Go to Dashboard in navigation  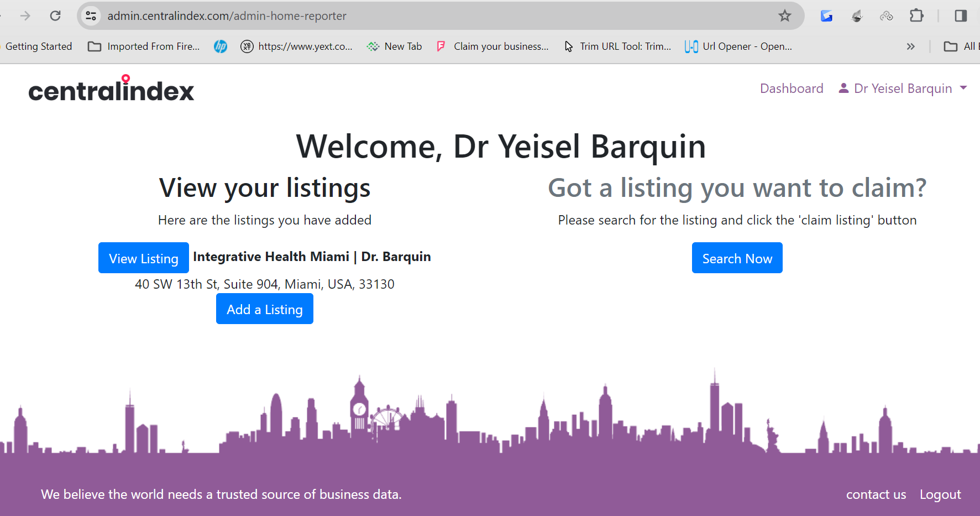click(792, 88)
